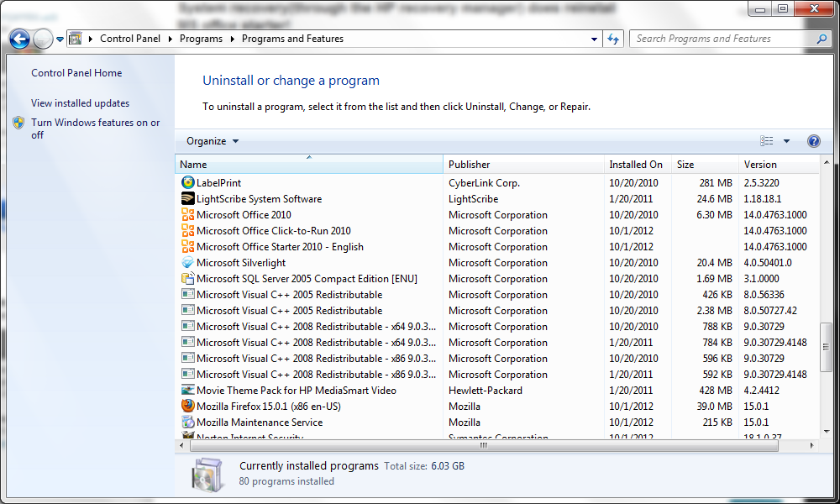
Task: Open the recent pages dropdown arrow
Action: [60, 39]
